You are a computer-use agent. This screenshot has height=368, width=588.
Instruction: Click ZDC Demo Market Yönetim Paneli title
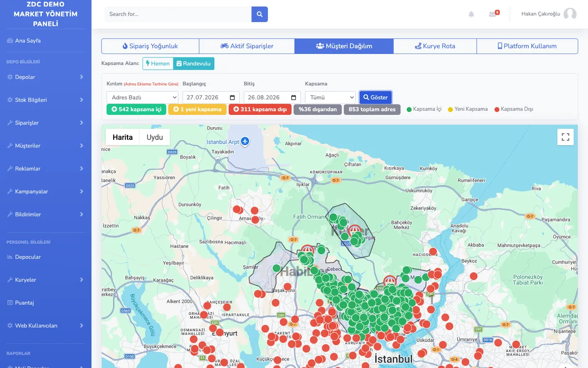[46, 14]
